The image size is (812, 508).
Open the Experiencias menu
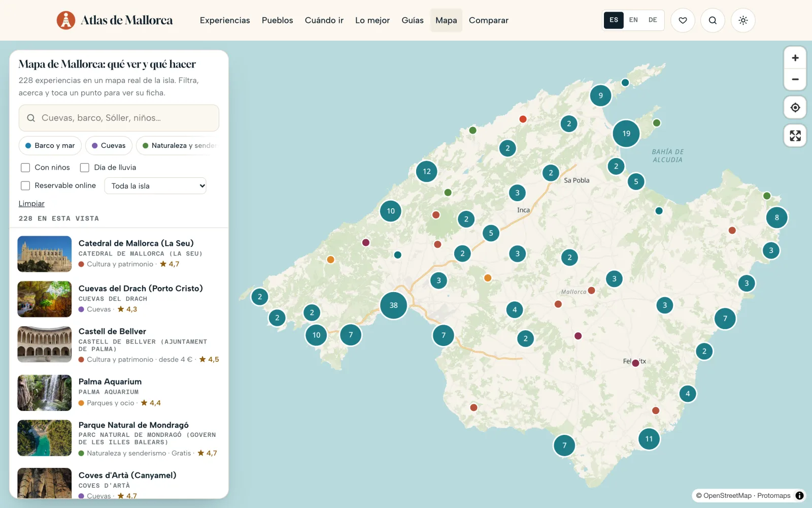click(x=225, y=20)
